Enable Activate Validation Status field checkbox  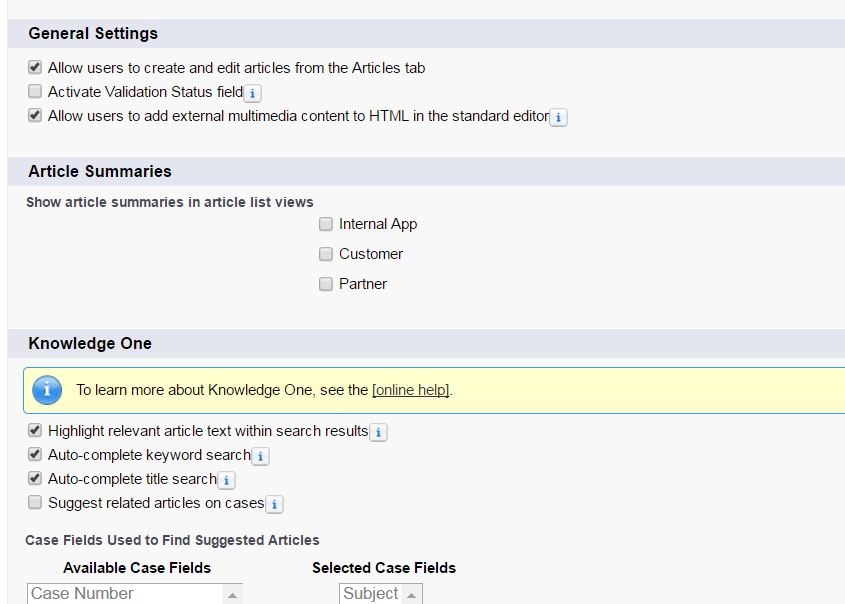click(35, 92)
